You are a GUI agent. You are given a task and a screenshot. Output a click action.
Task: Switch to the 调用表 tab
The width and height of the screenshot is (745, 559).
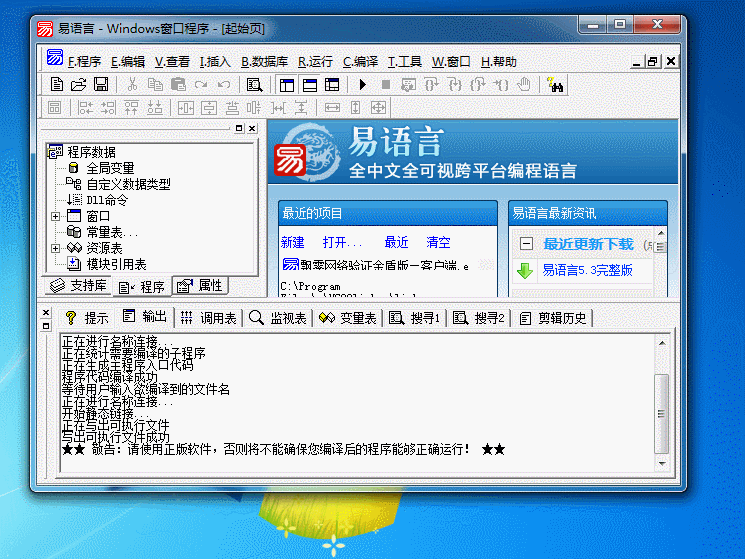coord(209,318)
